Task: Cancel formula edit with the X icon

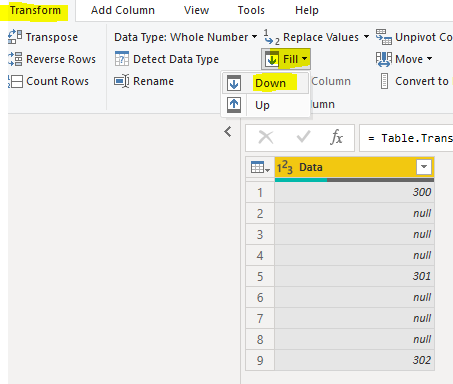Action: point(266,137)
